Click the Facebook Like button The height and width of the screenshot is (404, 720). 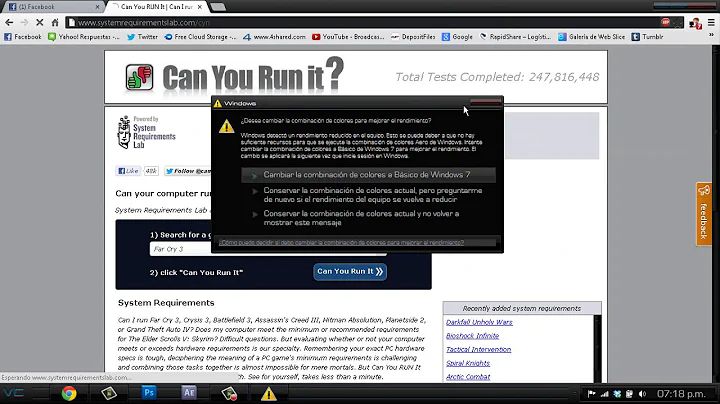[x=128, y=171]
